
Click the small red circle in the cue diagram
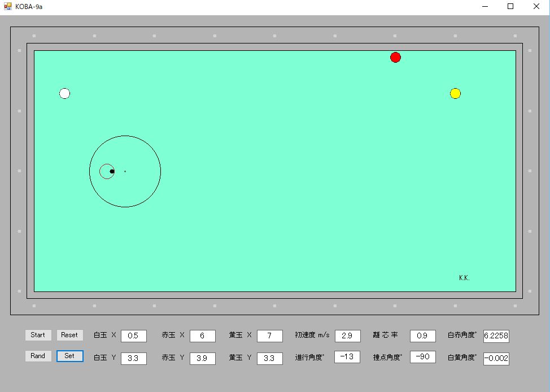107,171
